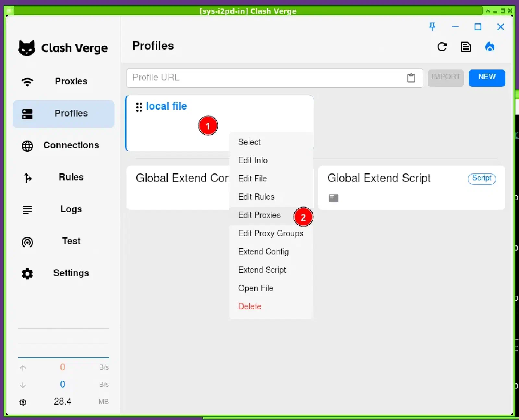Image resolution: width=519 pixels, height=420 pixels.
Task: Click the console icon in Global Extend Script card
Action: pos(333,198)
